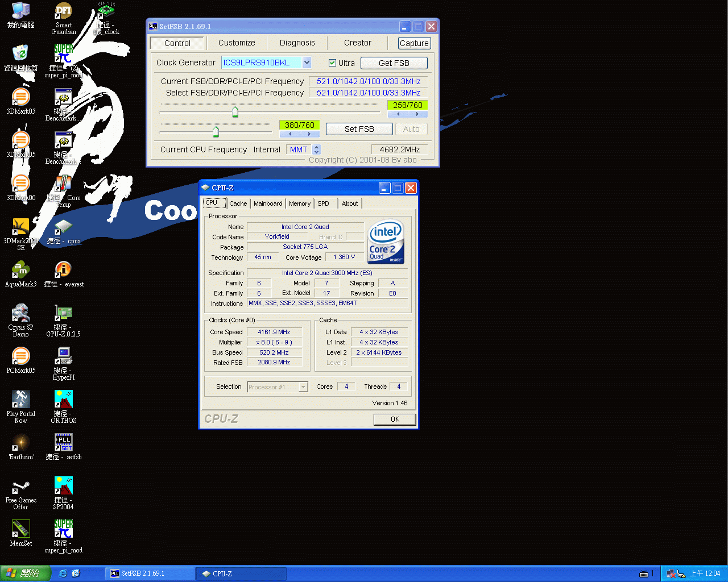Open the GPU-Z.0.2.5 shortcut icon

pos(64,321)
